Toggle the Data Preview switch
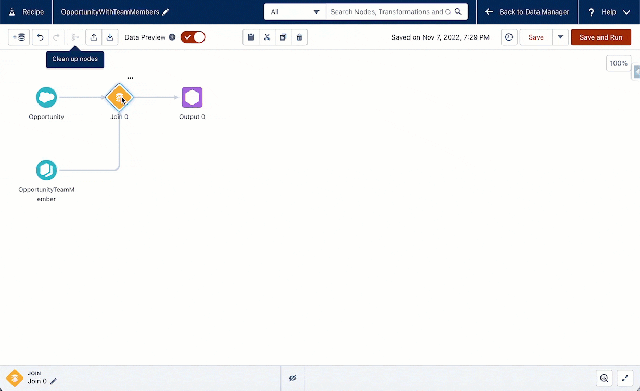 click(193, 37)
